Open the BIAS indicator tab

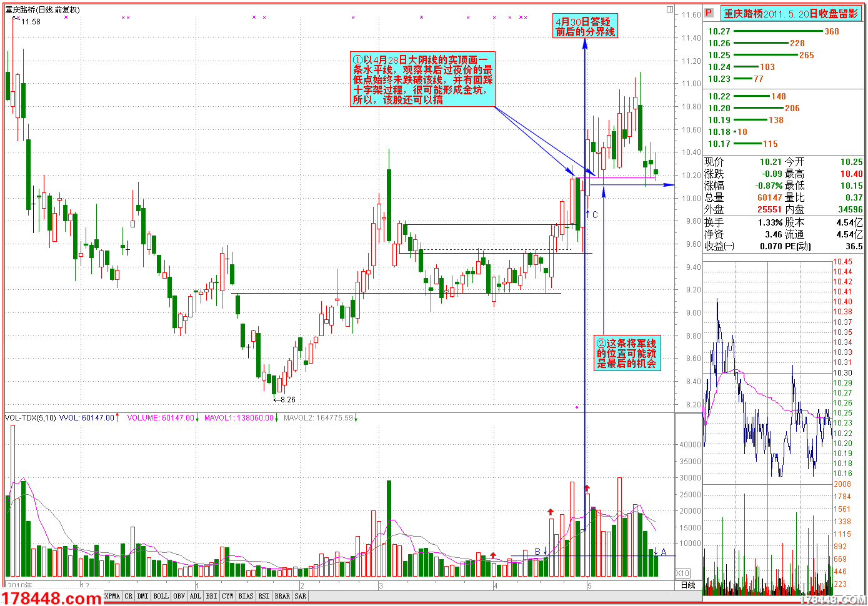(x=246, y=596)
